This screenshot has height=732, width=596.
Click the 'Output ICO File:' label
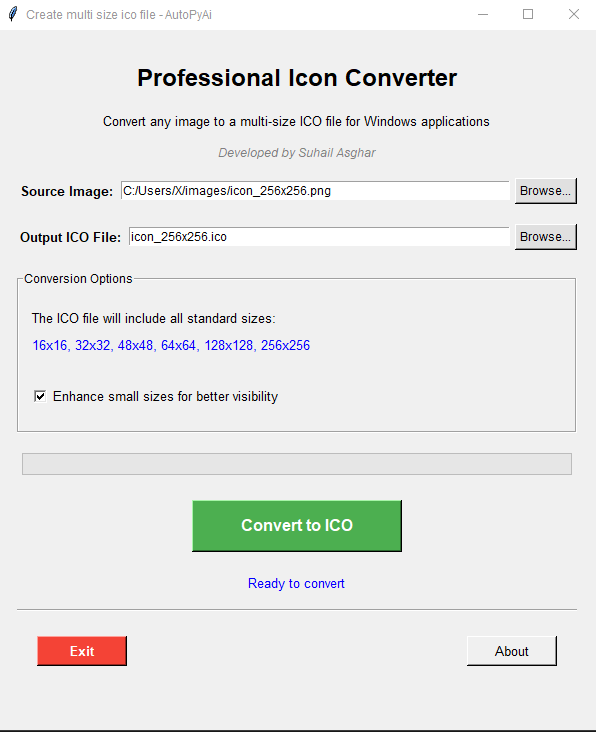click(70, 237)
